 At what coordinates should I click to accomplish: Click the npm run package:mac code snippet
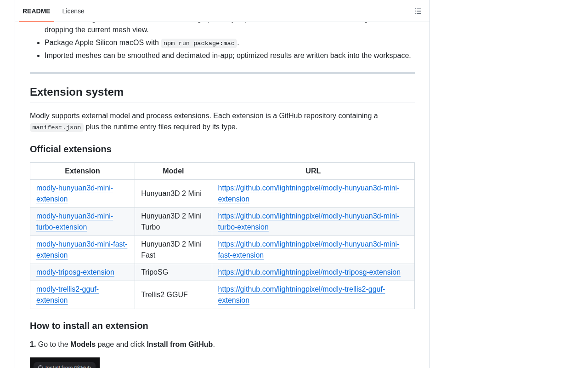tap(199, 43)
